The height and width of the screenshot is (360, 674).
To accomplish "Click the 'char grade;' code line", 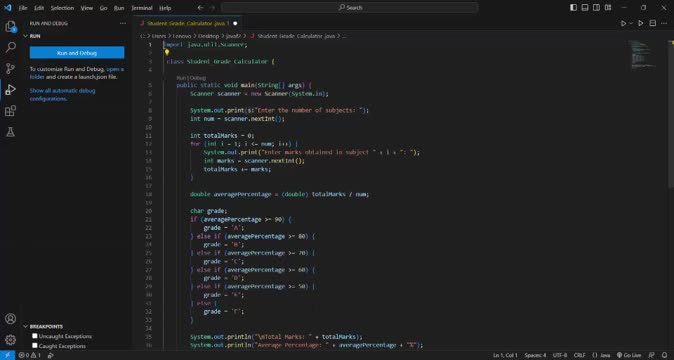I will (x=208, y=211).
